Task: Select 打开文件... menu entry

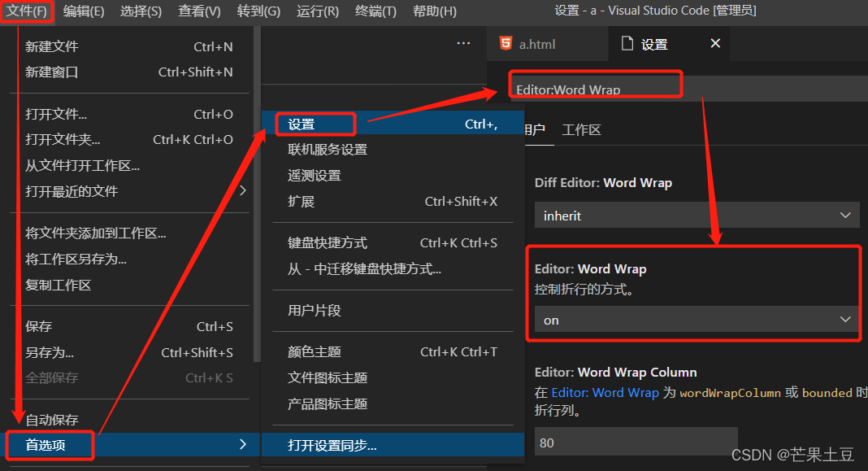Action: 129,114
